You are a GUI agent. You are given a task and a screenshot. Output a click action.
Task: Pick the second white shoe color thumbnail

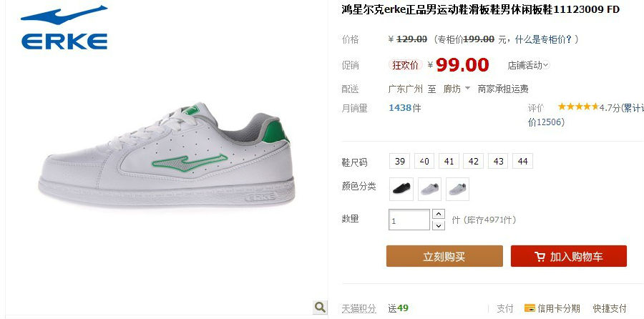[x=429, y=189]
